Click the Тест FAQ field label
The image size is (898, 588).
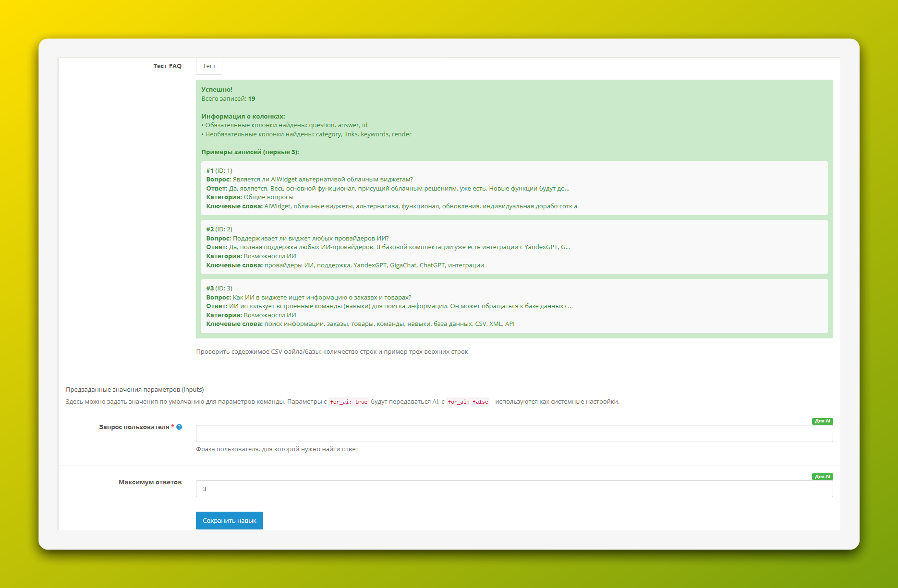[x=167, y=66]
